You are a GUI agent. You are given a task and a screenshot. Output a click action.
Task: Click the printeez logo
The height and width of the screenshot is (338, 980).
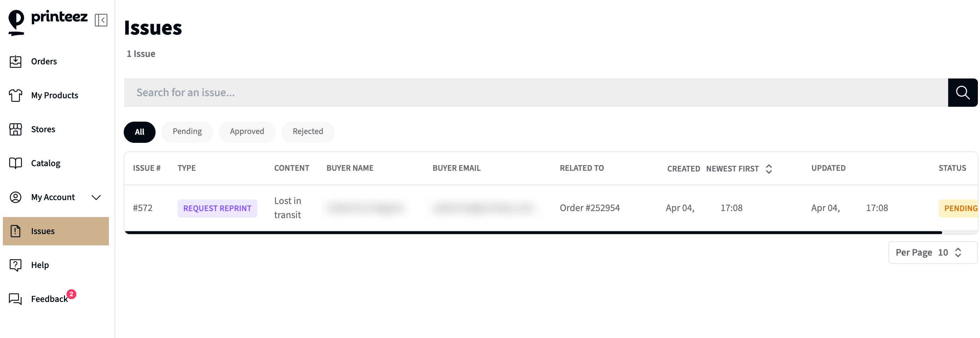coord(48,22)
